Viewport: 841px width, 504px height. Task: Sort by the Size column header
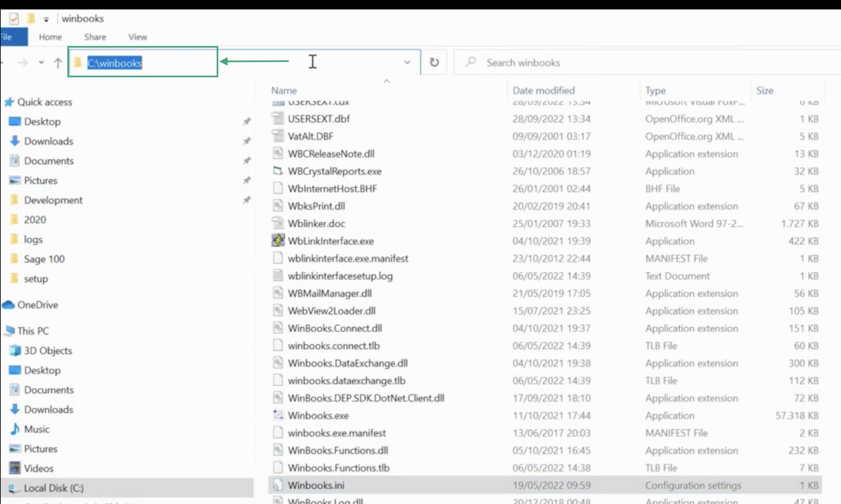coord(764,90)
